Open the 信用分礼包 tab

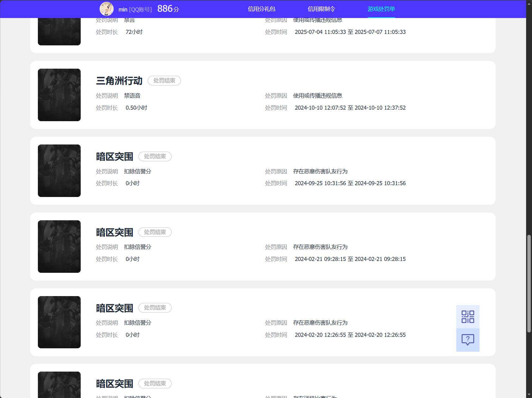point(261,9)
